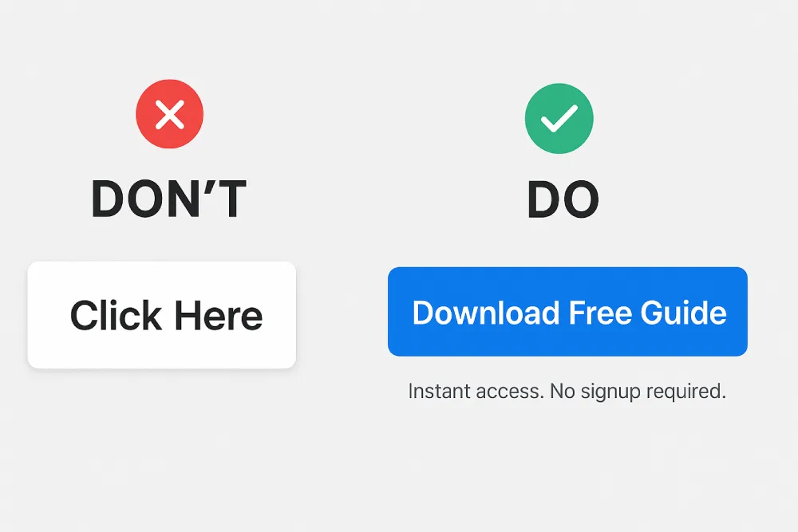
Task: Select the No signup required sentence
Action: click(x=638, y=391)
